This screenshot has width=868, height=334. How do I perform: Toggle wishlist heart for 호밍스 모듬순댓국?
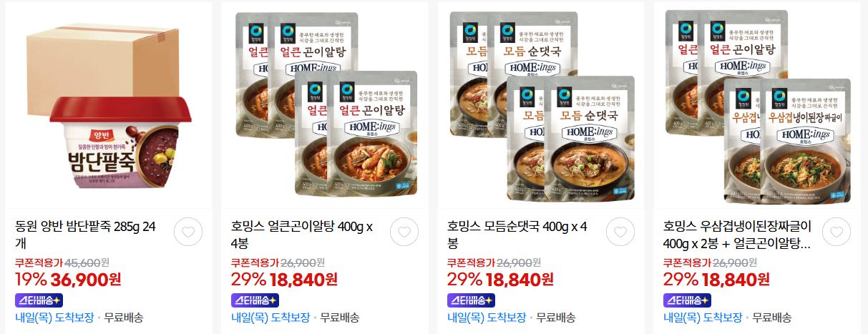(x=620, y=232)
